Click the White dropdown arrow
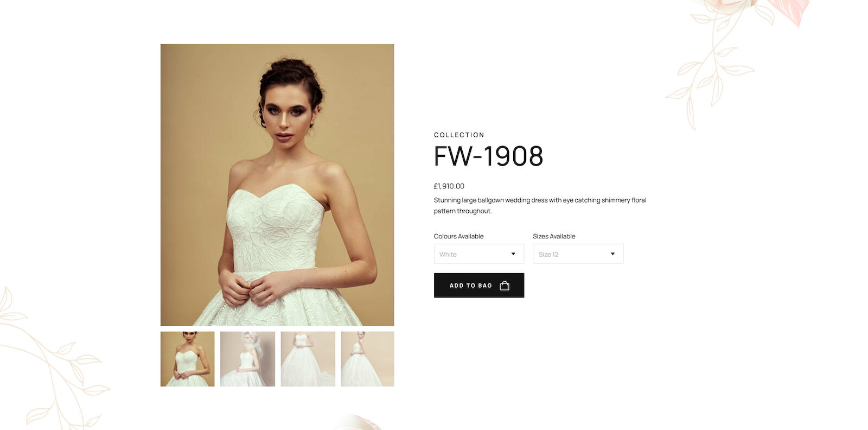The width and height of the screenshot is (868, 430). 513,254
